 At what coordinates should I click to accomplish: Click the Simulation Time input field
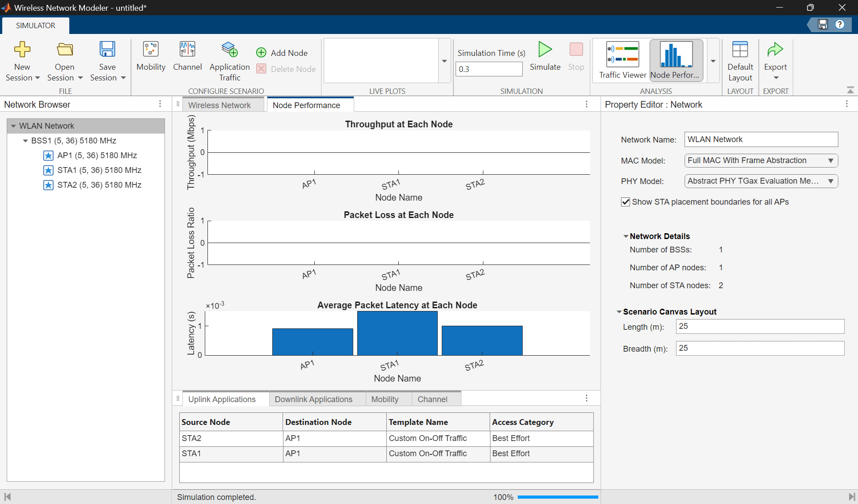click(x=488, y=69)
